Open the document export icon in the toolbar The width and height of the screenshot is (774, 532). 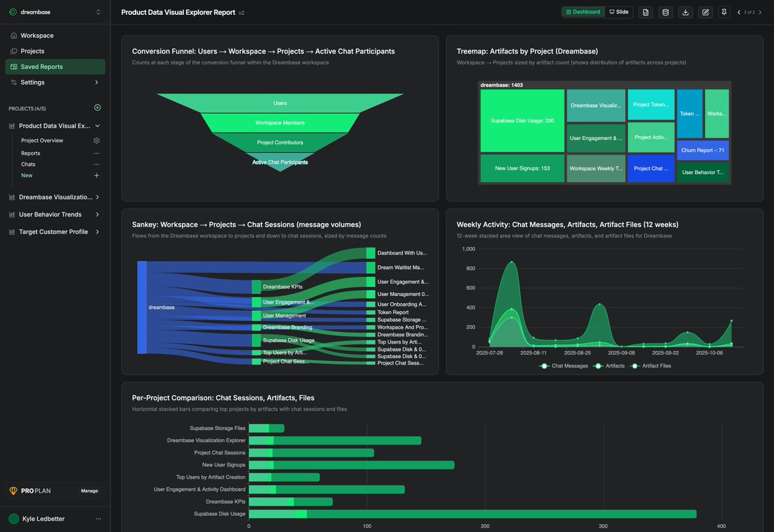pos(645,12)
